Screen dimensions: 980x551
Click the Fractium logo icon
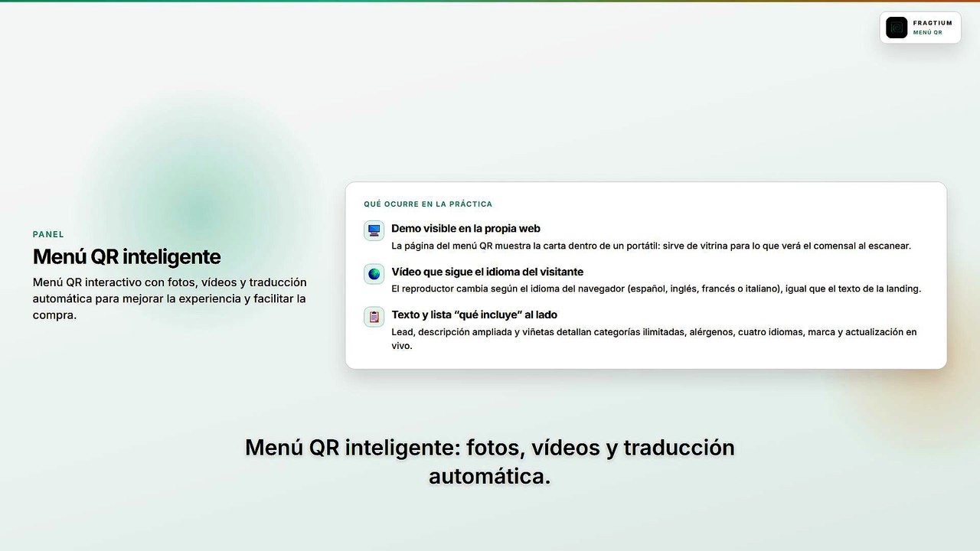click(x=897, y=28)
